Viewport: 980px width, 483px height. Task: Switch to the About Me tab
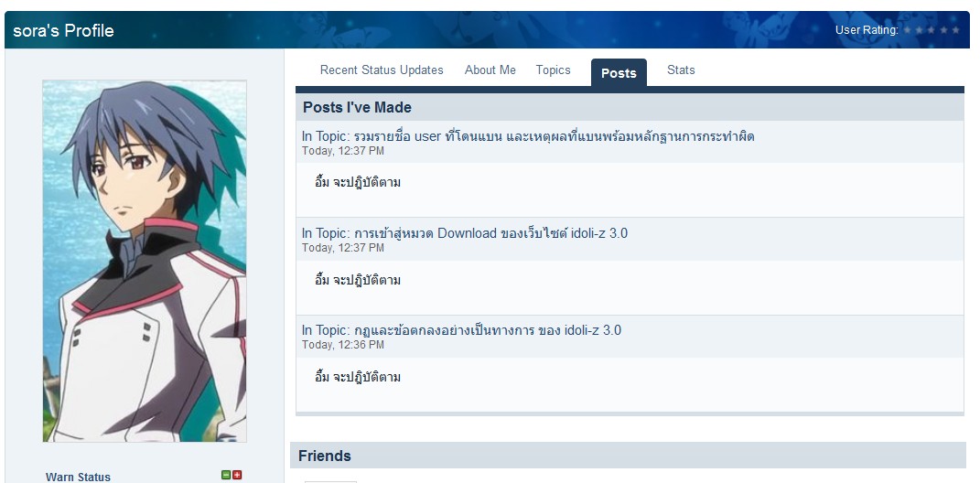coord(490,70)
